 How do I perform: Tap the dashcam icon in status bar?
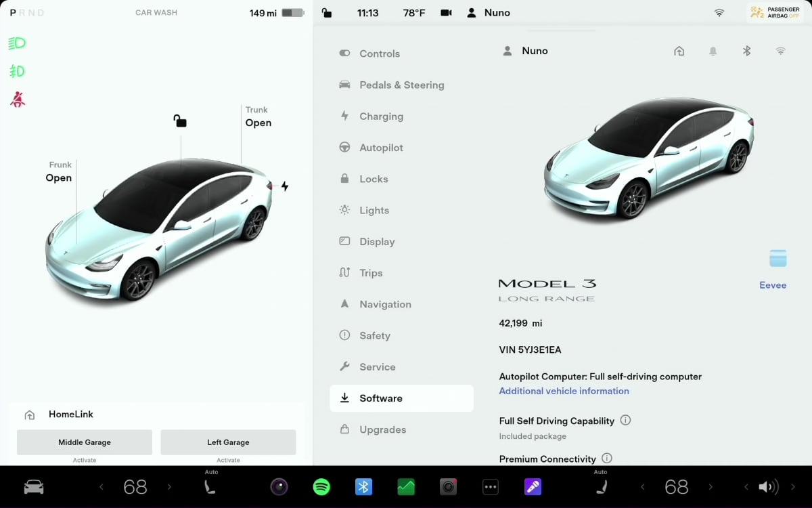(x=446, y=13)
